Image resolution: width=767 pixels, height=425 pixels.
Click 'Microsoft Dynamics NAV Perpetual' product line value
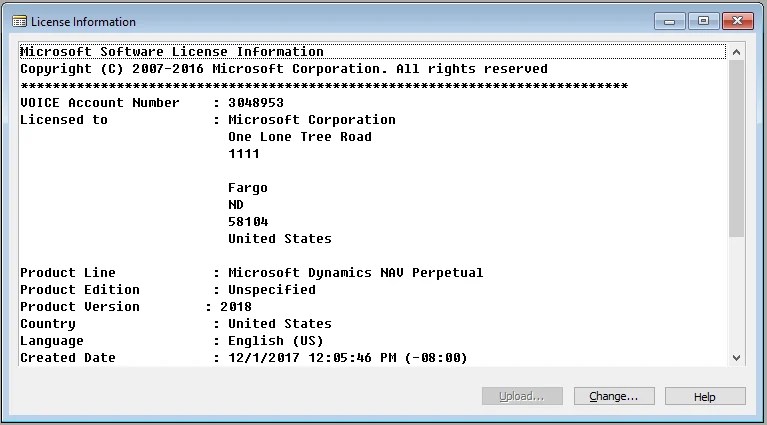(x=356, y=272)
